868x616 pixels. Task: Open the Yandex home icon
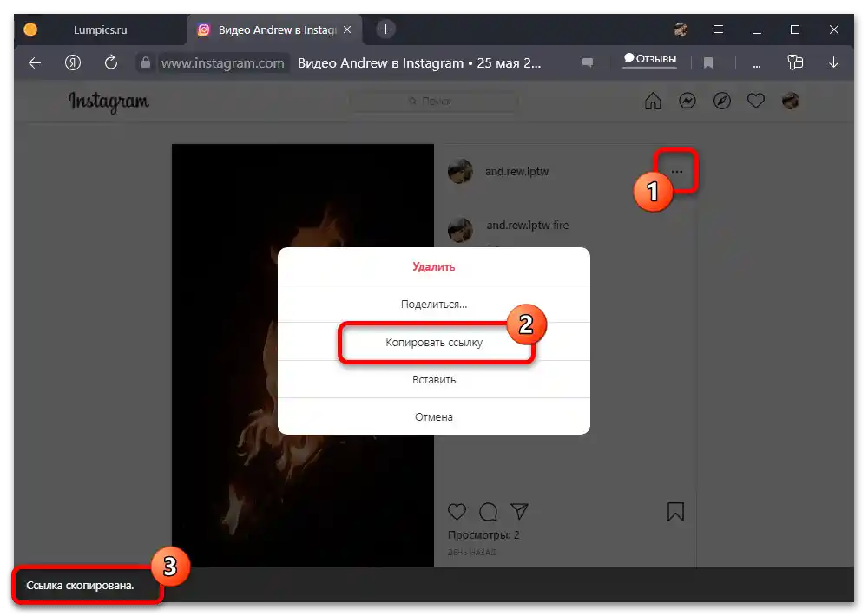click(73, 62)
